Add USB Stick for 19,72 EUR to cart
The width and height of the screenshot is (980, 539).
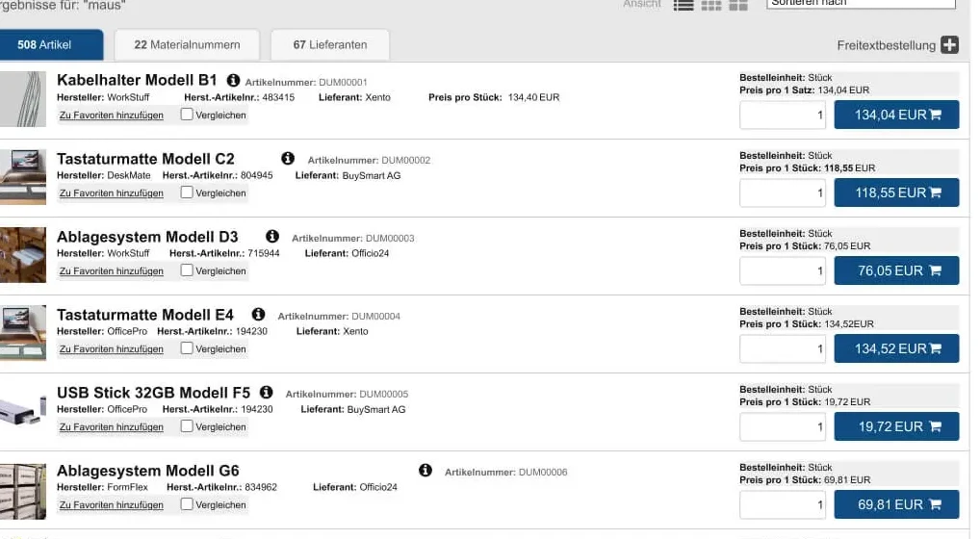tap(896, 426)
